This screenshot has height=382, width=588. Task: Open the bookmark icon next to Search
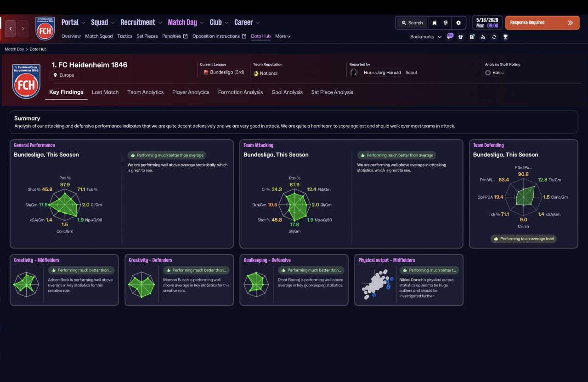coord(434,23)
